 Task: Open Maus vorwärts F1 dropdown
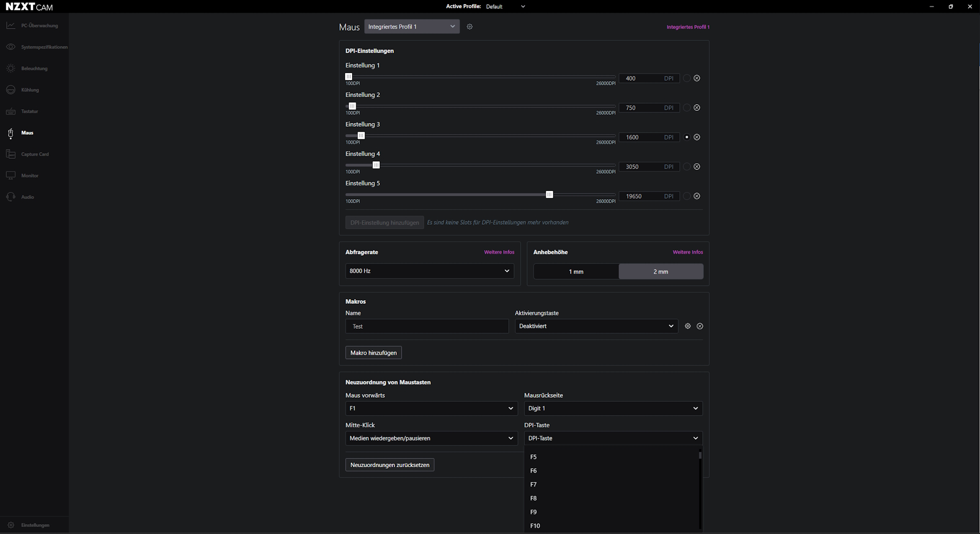431,408
